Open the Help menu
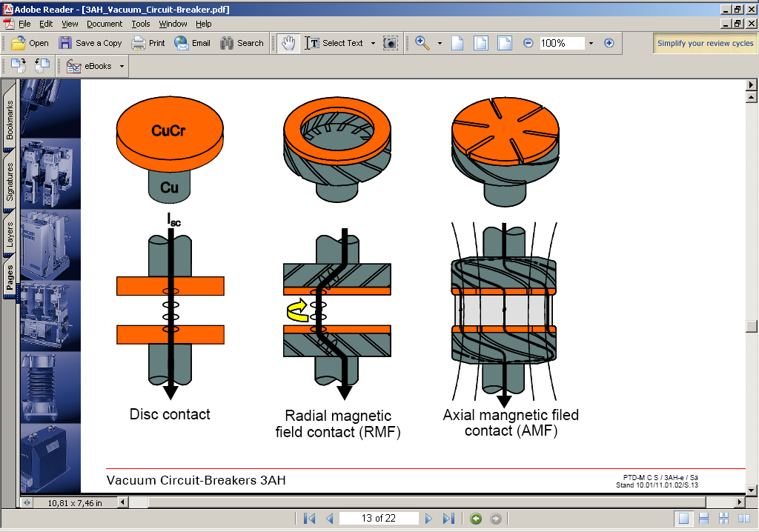 (x=203, y=24)
